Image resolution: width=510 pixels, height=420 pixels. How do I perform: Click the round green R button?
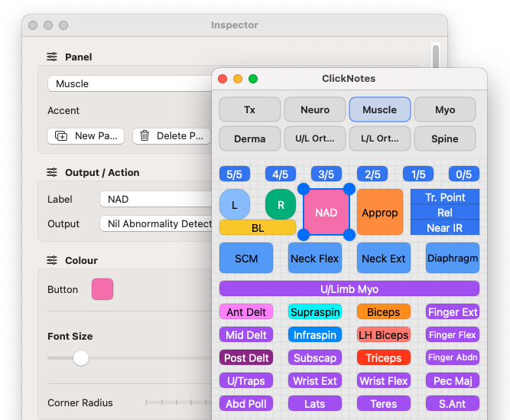[281, 204]
